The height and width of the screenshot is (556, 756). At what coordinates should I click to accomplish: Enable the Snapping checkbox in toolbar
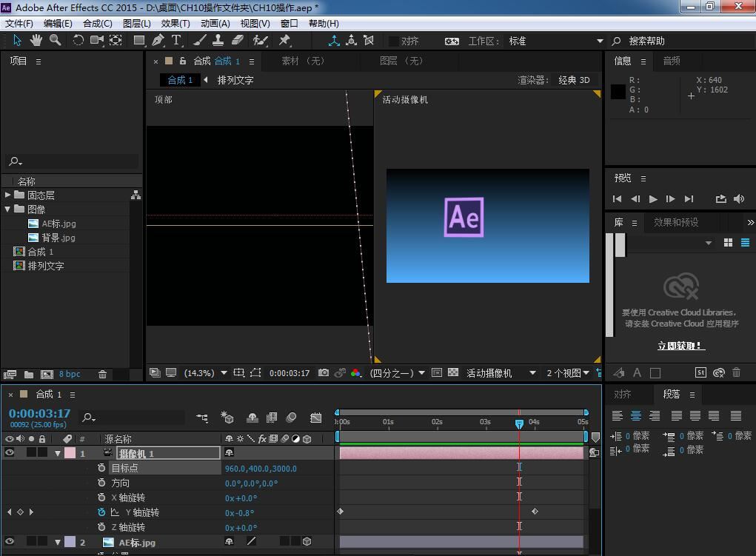393,41
